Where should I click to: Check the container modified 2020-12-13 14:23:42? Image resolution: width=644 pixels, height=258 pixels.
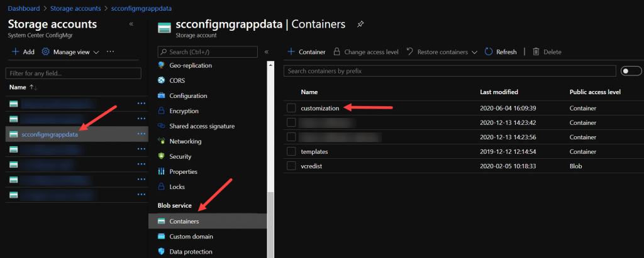coord(291,122)
